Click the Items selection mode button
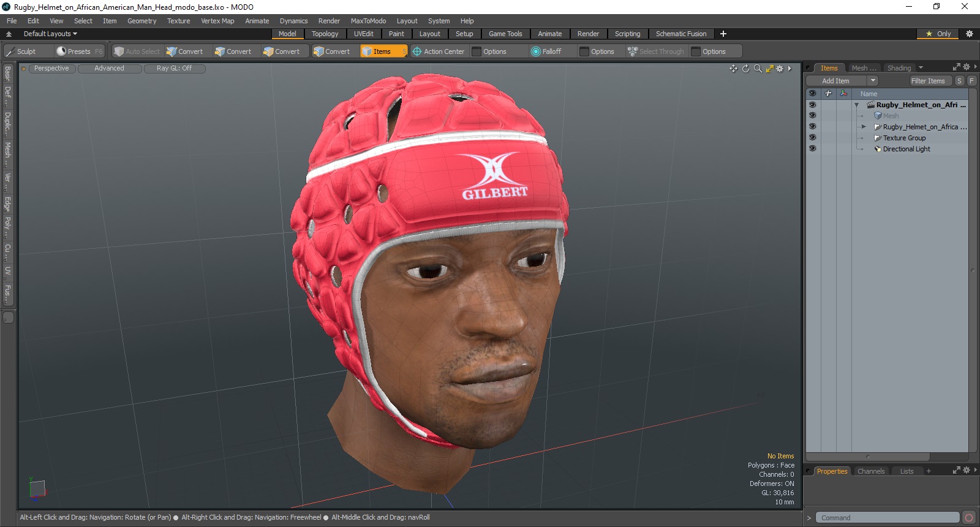The height and width of the screenshot is (527, 980). pyautogui.click(x=383, y=51)
